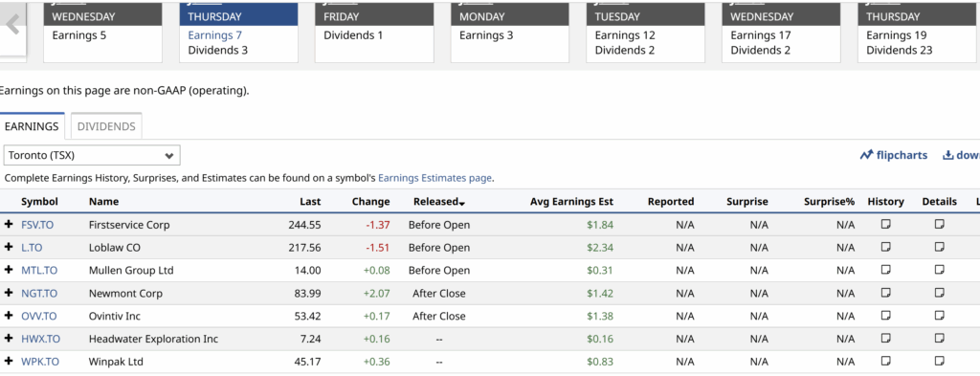Go to the previous dates arrow
Viewport: 980px width, 376px height.
click(11, 25)
